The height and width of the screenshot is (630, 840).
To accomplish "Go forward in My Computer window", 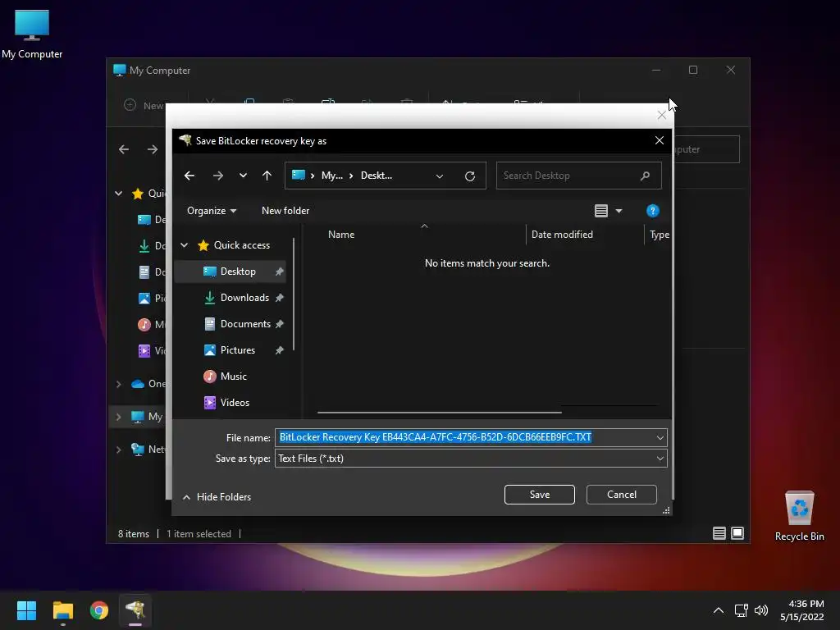I will [153, 149].
